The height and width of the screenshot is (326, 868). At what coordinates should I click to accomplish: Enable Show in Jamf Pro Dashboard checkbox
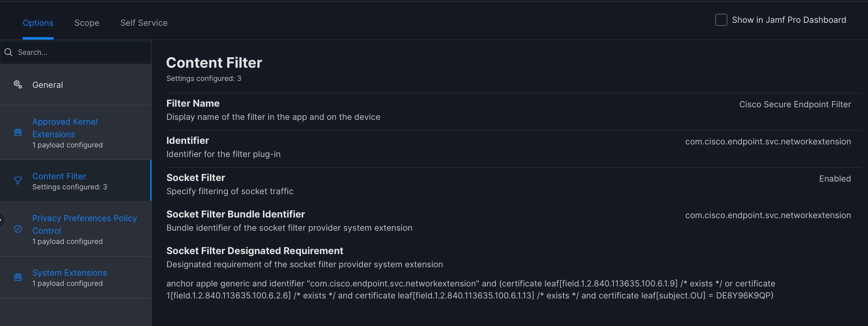(x=721, y=20)
